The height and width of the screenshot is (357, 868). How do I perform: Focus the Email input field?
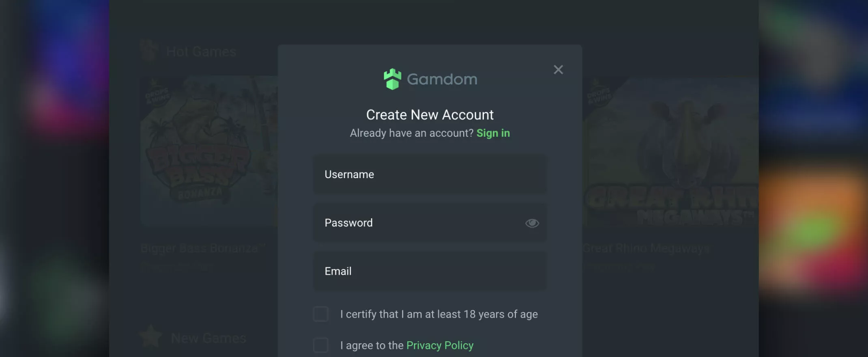(430, 271)
